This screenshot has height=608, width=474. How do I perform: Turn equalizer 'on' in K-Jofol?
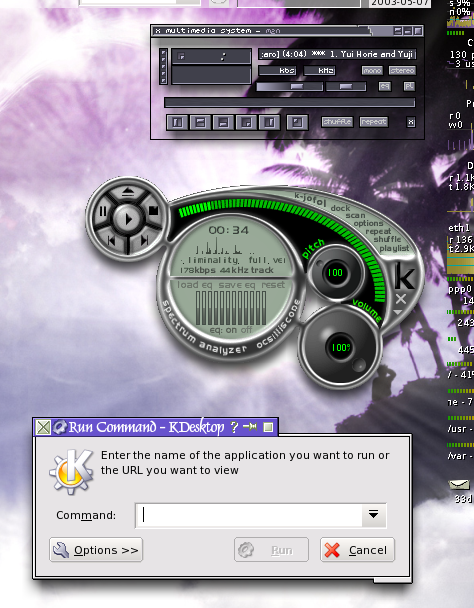(231, 330)
